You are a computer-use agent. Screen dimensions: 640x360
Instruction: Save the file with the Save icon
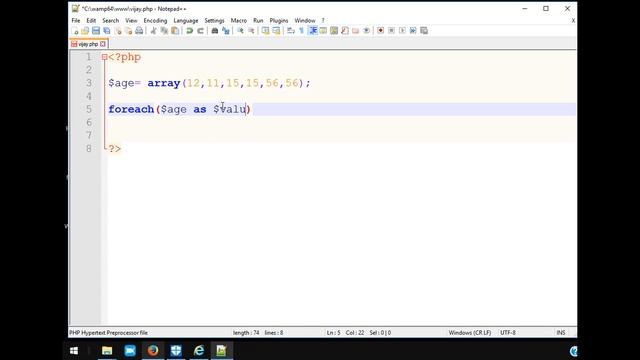click(x=96, y=31)
